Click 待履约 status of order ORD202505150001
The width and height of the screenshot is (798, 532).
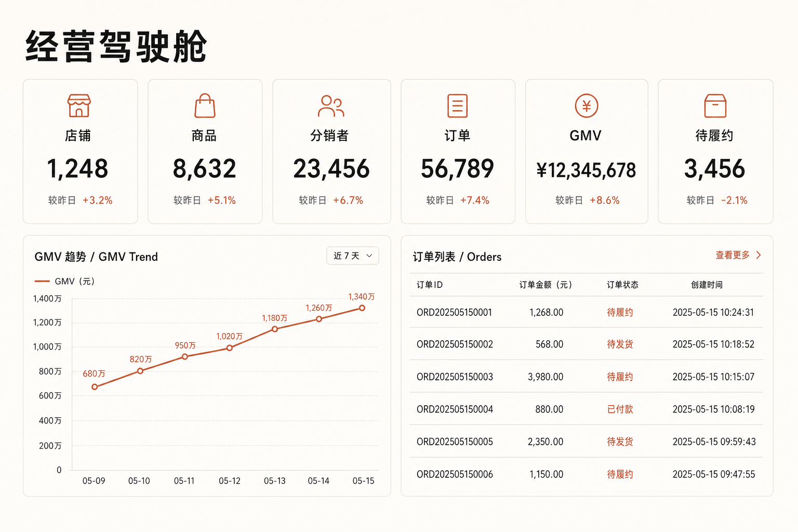[x=620, y=312]
